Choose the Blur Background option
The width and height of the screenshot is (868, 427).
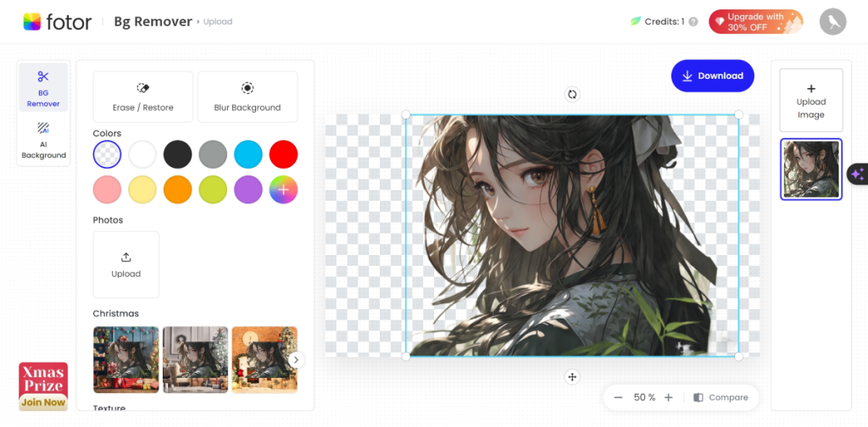tap(248, 97)
